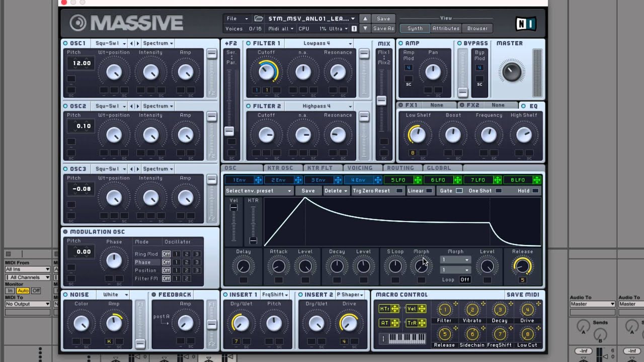Click the Save As button
This screenshot has height=362, width=644.
point(383,29)
